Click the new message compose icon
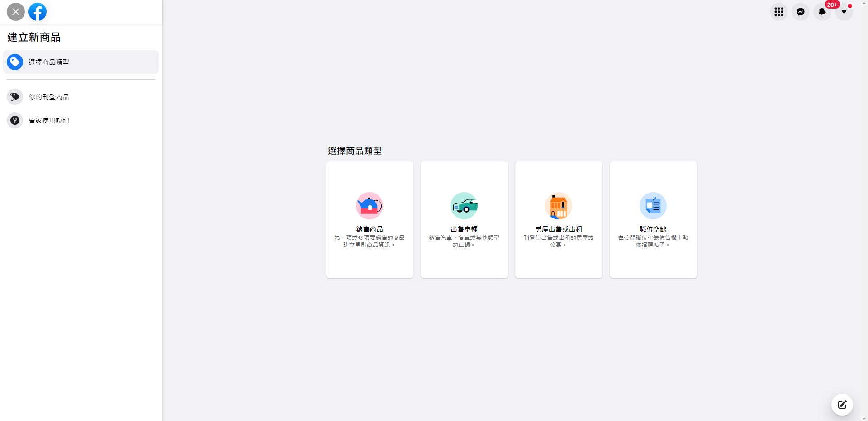This screenshot has height=421, width=868. click(842, 405)
